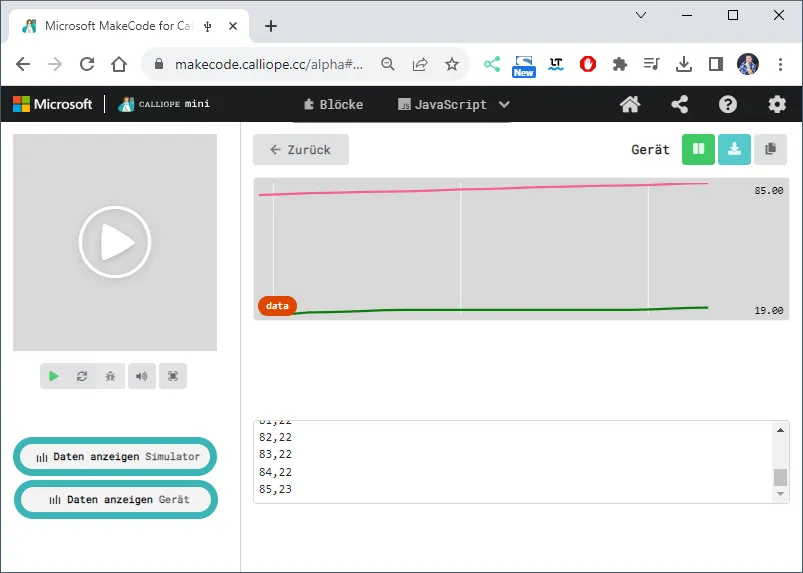
Task: Open the settings gear menu
Action: coord(777,104)
